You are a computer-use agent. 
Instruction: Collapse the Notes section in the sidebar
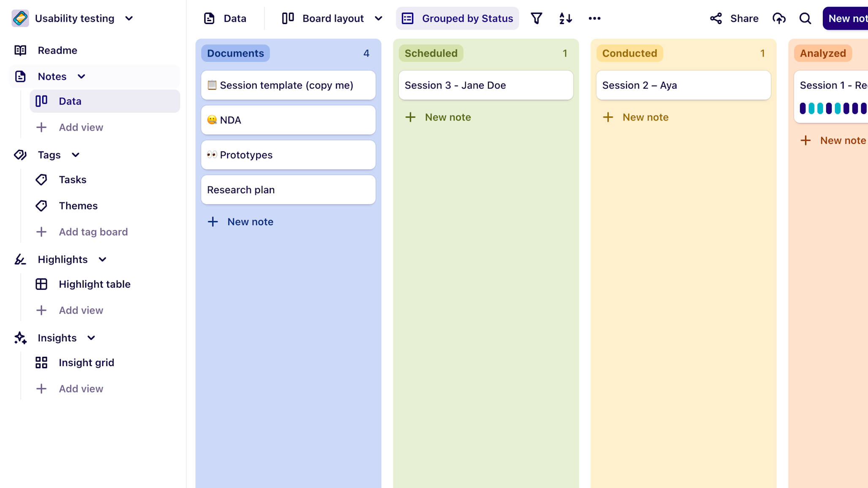coord(81,76)
